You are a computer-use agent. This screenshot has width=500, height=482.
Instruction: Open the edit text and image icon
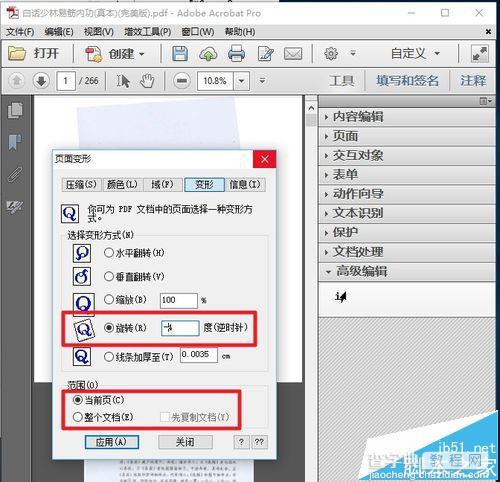coord(265,54)
